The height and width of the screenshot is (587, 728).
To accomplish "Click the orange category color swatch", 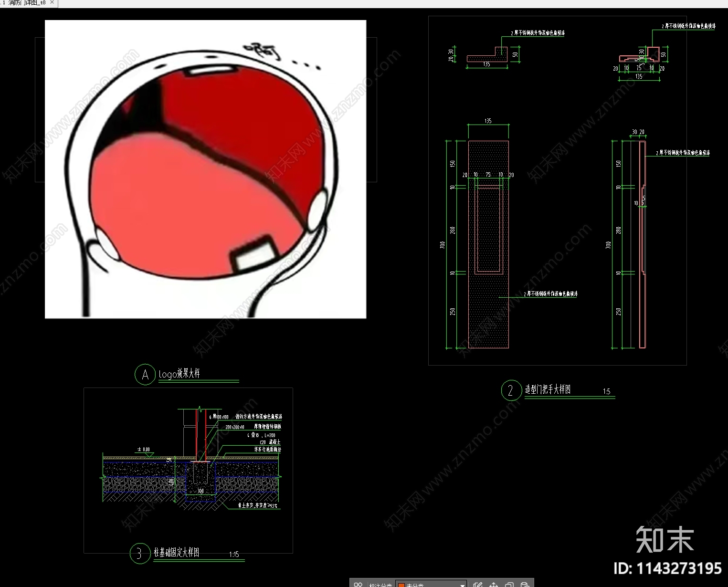I will pyautogui.click(x=401, y=585).
